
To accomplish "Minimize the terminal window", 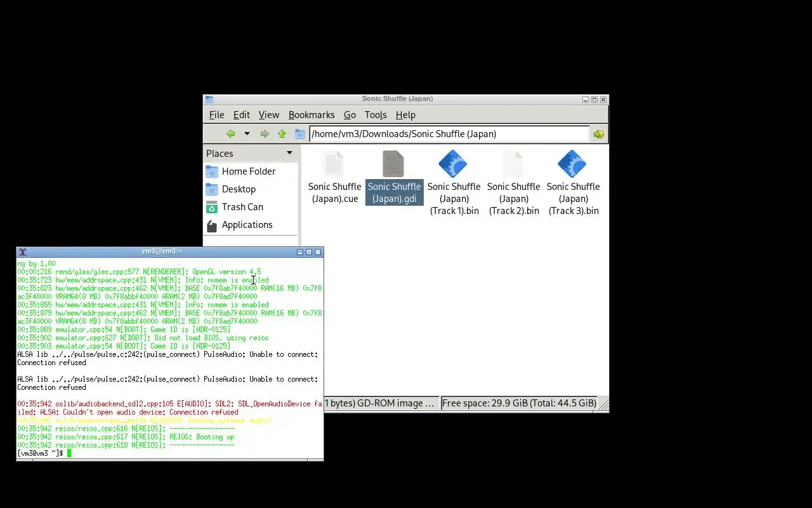I will [300, 252].
